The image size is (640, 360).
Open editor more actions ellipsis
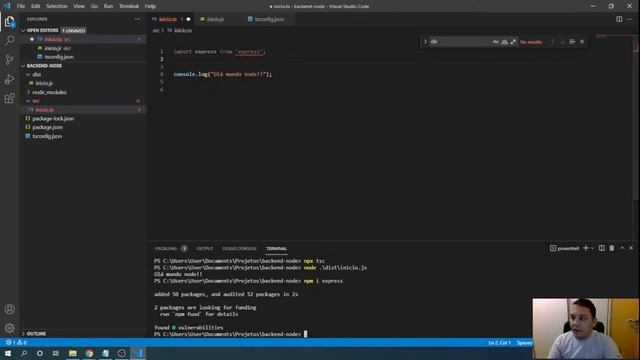[630, 19]
